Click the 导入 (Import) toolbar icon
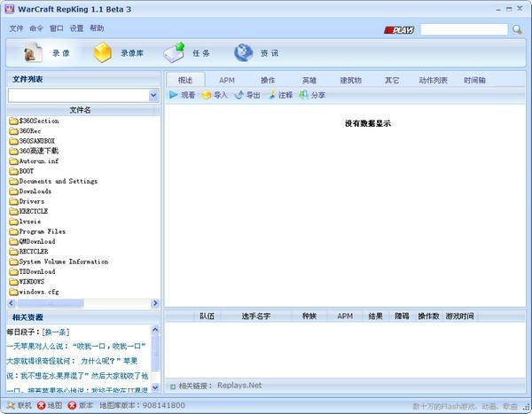 coord(207,95)
